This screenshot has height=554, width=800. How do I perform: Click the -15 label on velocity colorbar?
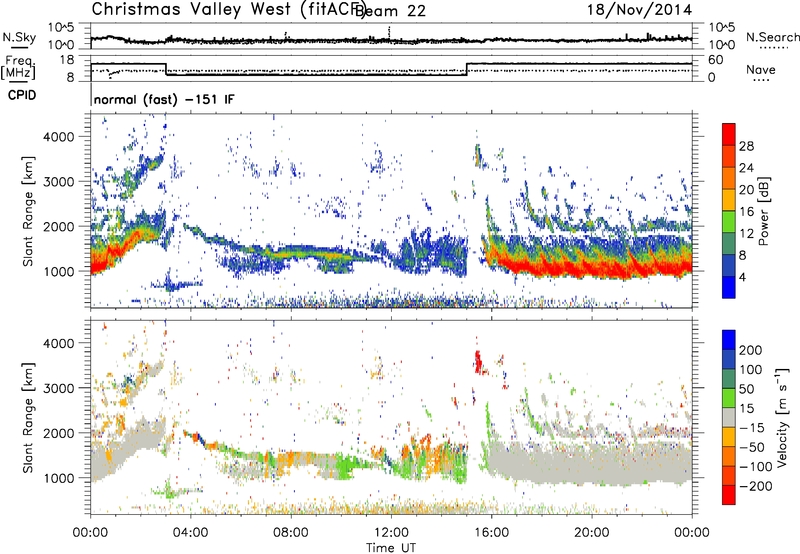(752, 427)
